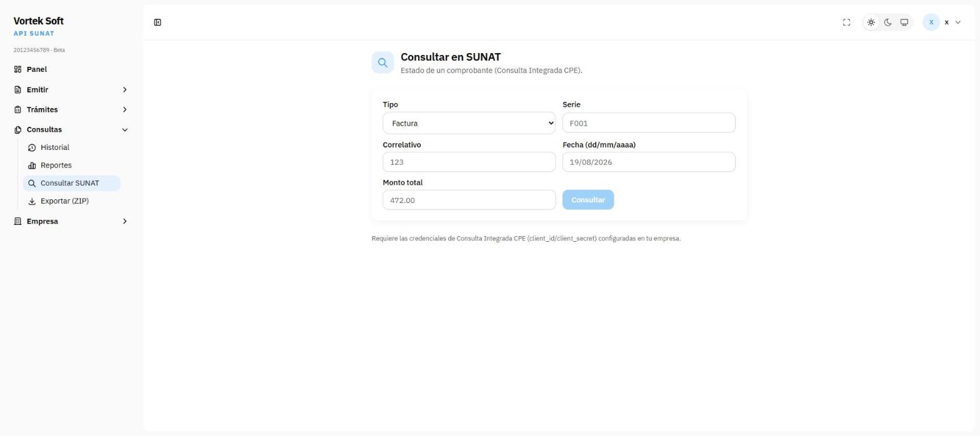Select Consultar SUNAT menu entry
This screenshot has height=436, width=980.
(71, 184)
